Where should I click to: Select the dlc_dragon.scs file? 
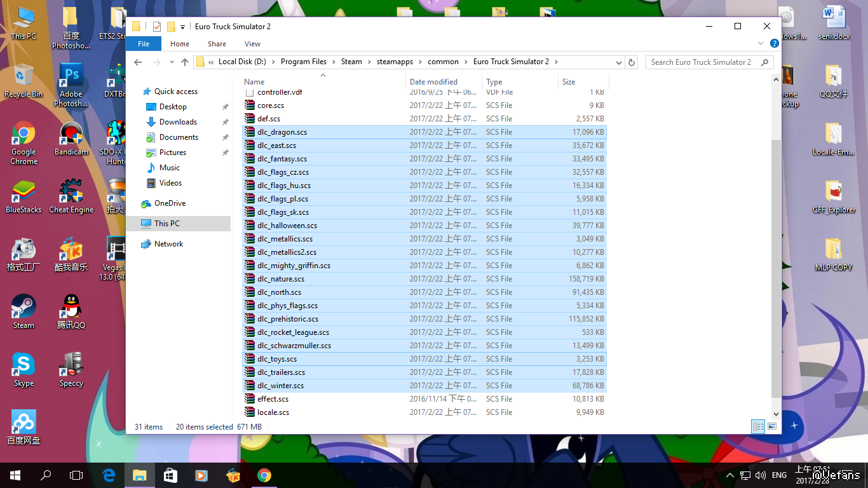pyautogui.click(x=424, y=132)
